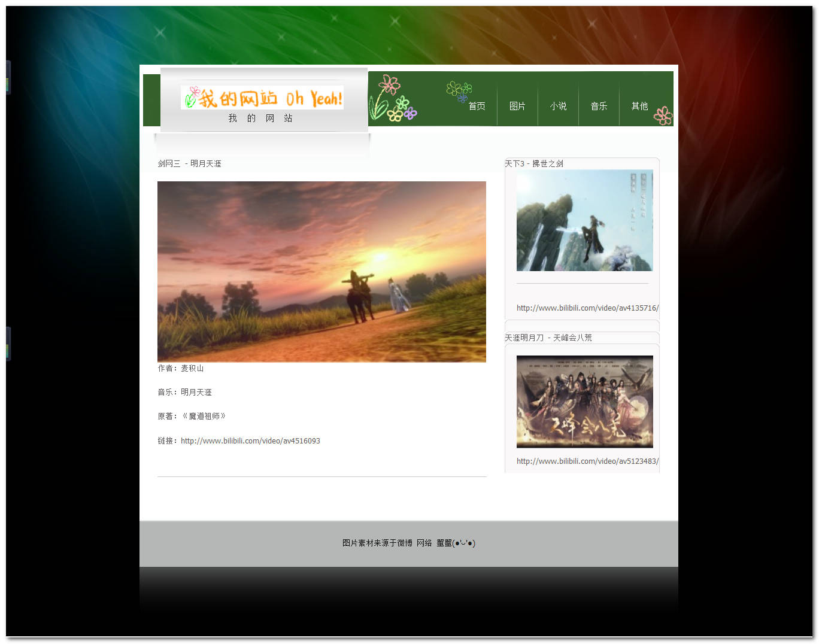The width and height of the screenshot is (819, 644).
Task: Select the text 作者：麦积山
Action: click(x=181, y=368)
